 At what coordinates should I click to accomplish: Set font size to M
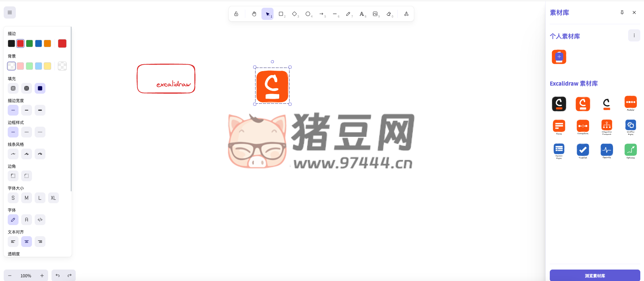click(27, 198)
